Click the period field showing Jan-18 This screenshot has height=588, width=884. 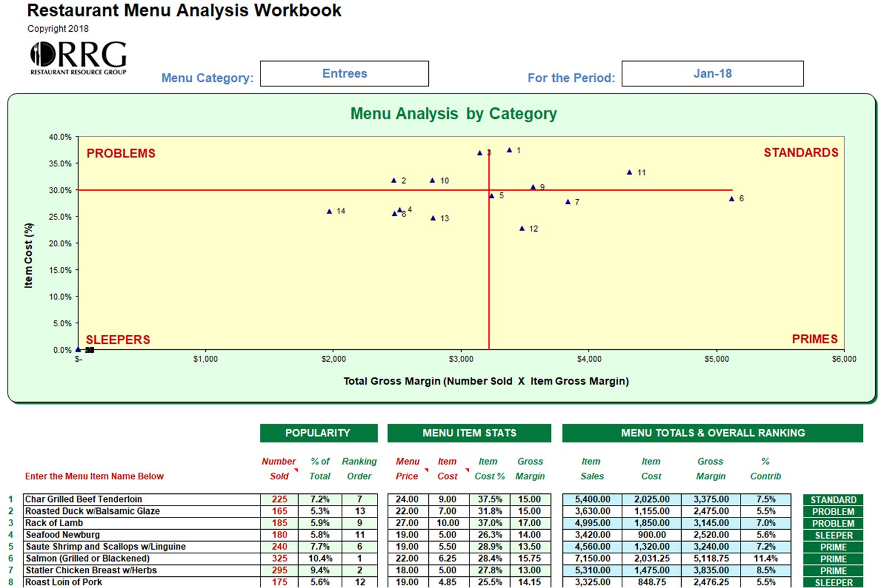coord(712,73)
